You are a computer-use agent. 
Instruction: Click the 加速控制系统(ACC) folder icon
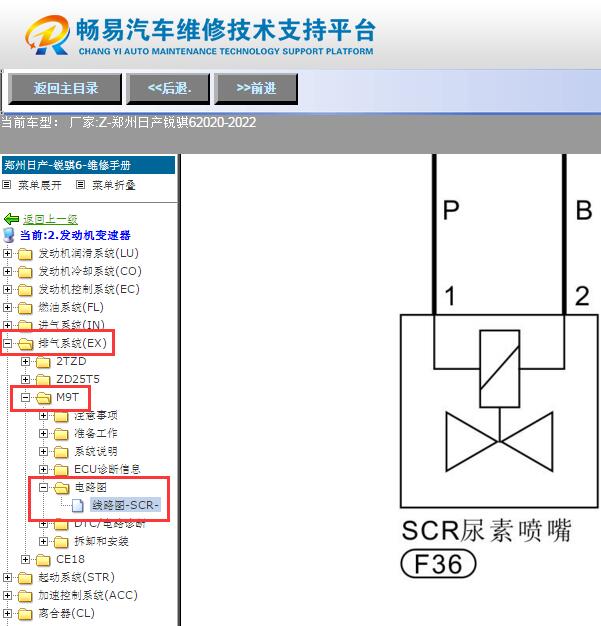point(25,596)
